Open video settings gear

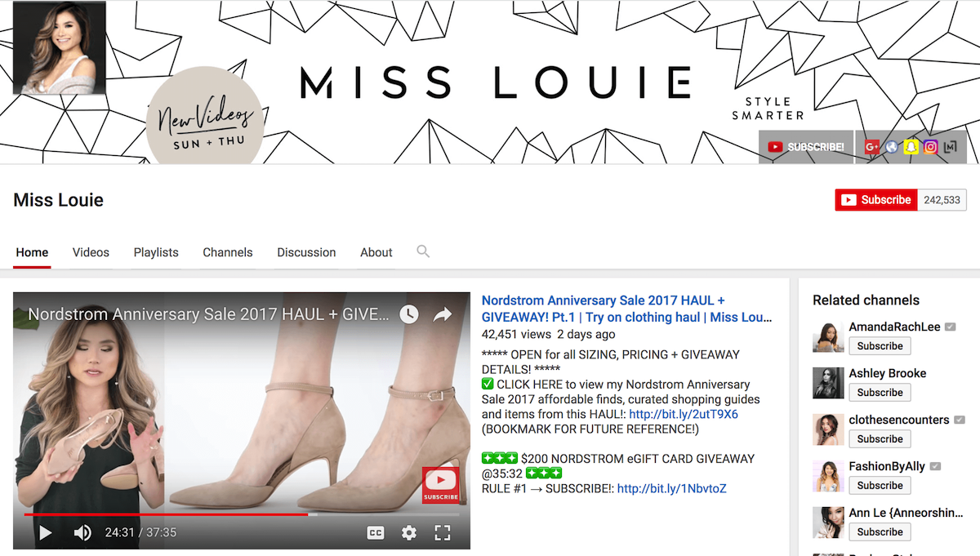[409, 533]
